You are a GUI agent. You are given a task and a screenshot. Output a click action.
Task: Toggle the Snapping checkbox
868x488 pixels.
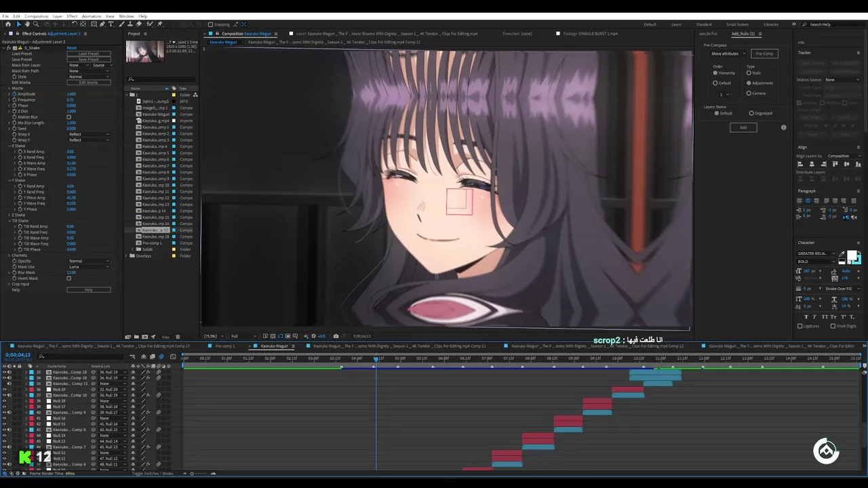pyautogui.click(x=210, y=24)
